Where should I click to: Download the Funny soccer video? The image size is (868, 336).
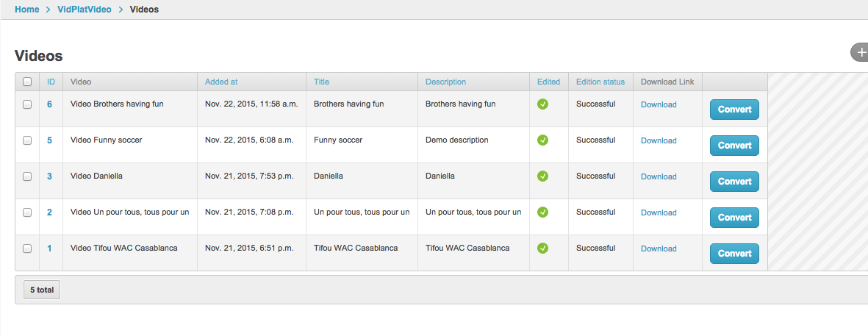pos(659,140)
